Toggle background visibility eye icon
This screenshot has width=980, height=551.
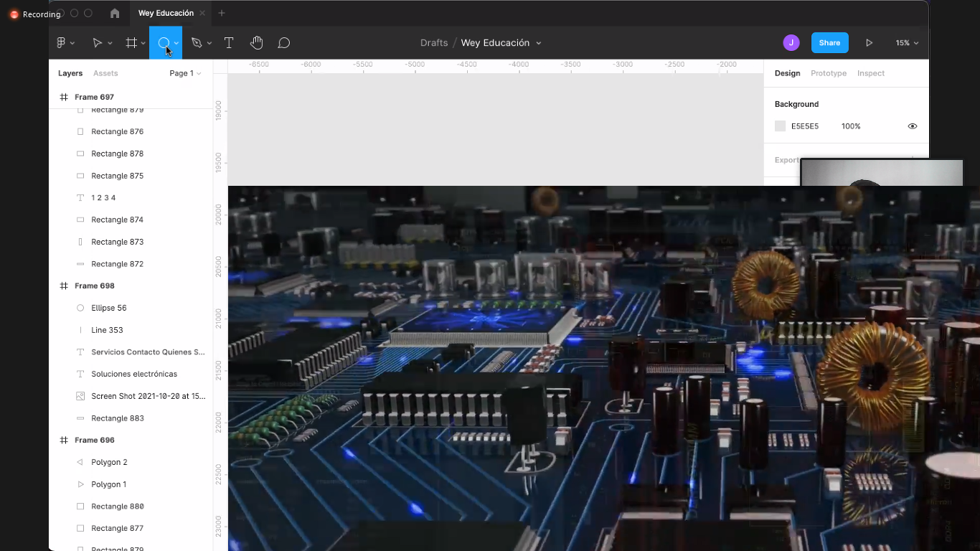[x=913, y=126]
